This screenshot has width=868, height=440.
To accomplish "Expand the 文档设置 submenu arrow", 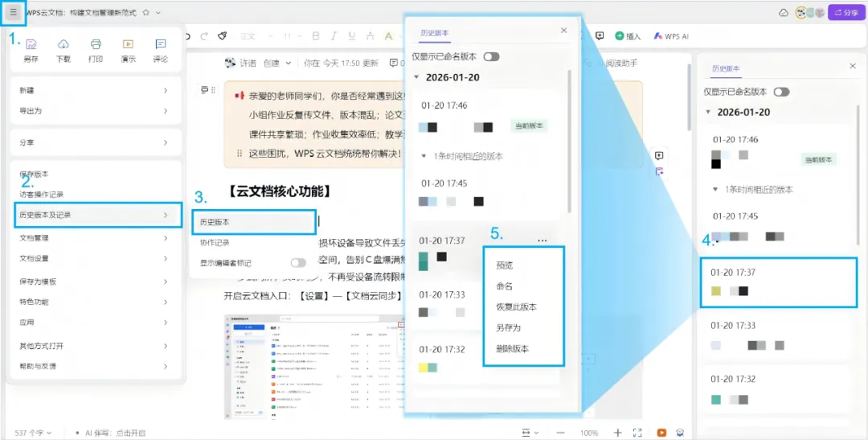I will point(165,258).
